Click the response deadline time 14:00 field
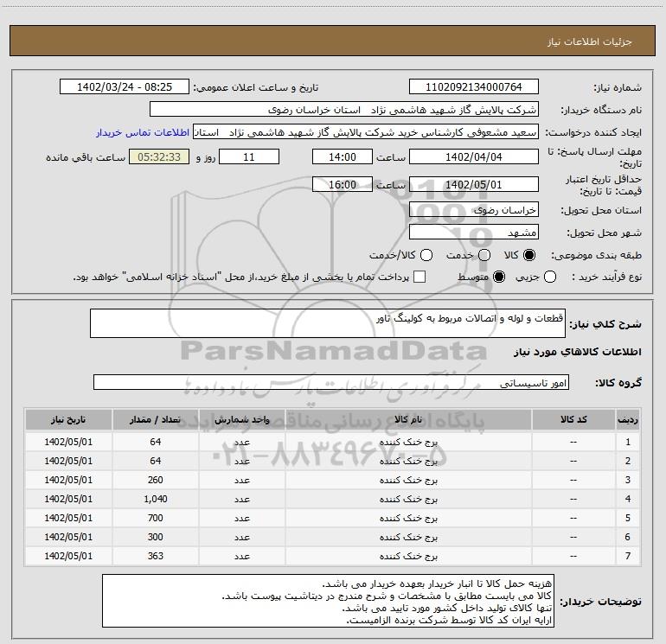Image resolution: width=666 pixels, height=644 pixels. click(x=343, y=156)
